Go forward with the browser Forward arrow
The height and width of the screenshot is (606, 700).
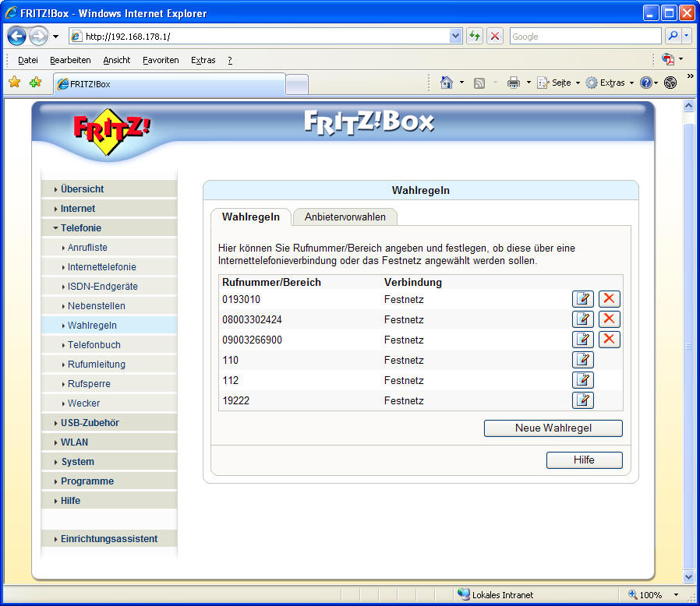click(38, 36)
